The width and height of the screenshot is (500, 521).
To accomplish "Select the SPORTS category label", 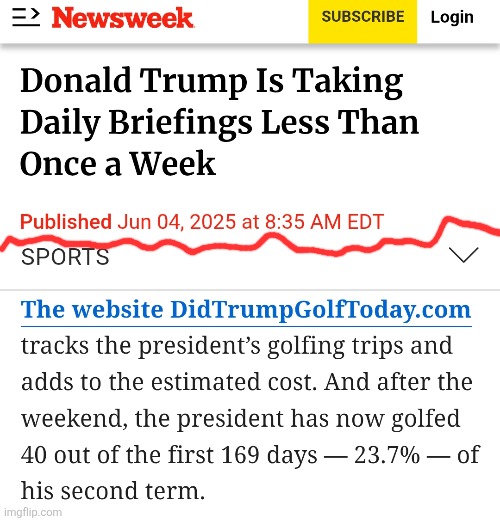I will pyautogui.click(x=65, y=257).
